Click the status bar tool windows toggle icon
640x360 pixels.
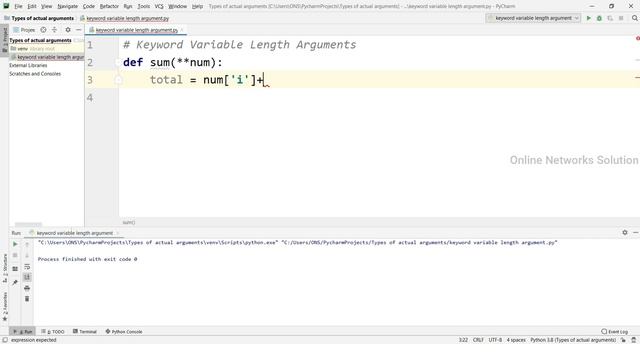click(5, 340)
